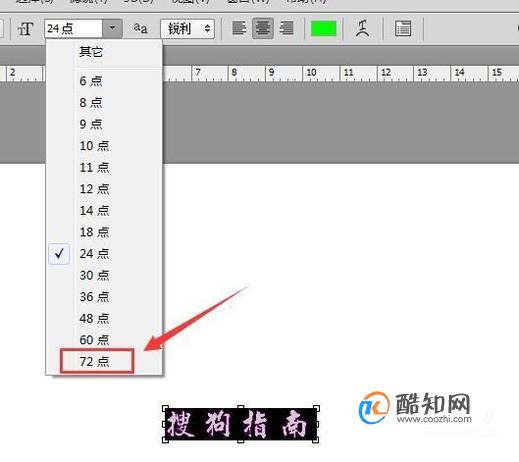This screenshot has width=519, height=462.
Task: Align text right
Action: tap(287, 28)
